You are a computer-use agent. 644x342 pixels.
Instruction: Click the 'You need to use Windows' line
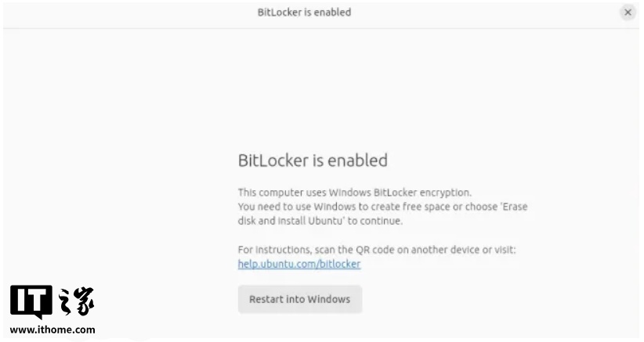pos(382,207)
